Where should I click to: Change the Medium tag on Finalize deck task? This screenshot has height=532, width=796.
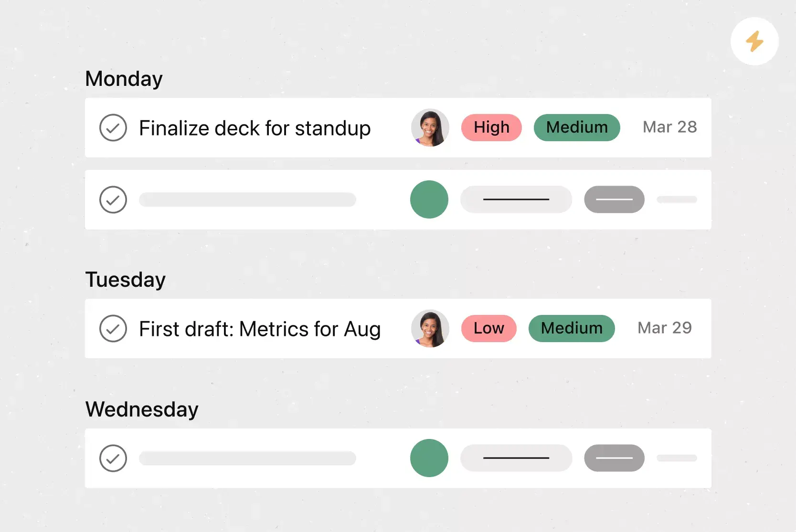tap(577, 127)
